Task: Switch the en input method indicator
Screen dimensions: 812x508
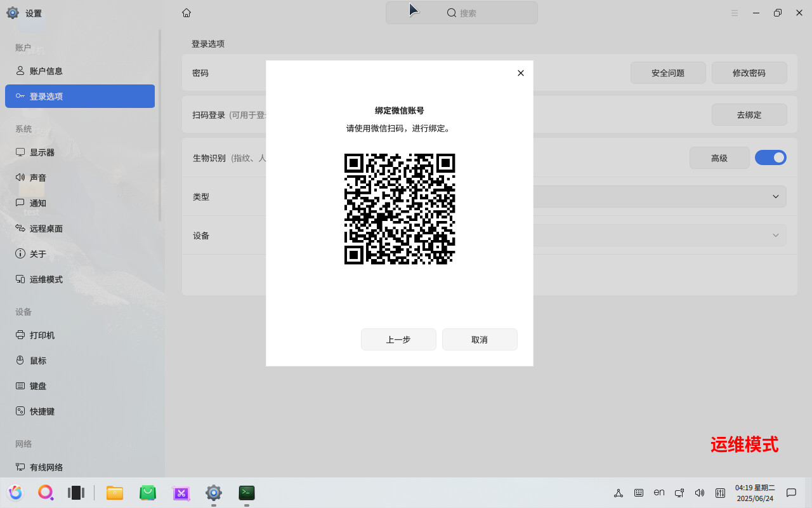Action: [x=659, y=492]
